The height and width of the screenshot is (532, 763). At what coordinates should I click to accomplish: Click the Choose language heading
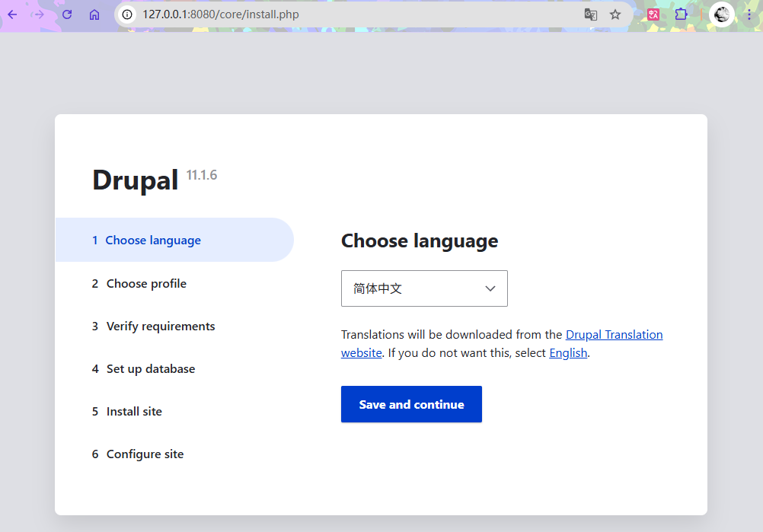420,241
